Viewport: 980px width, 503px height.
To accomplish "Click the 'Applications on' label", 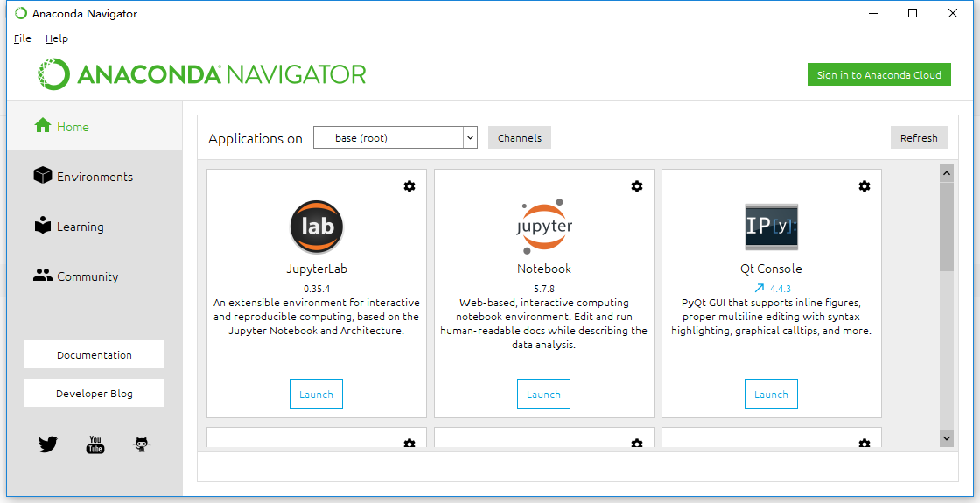I will coord(255,139).
